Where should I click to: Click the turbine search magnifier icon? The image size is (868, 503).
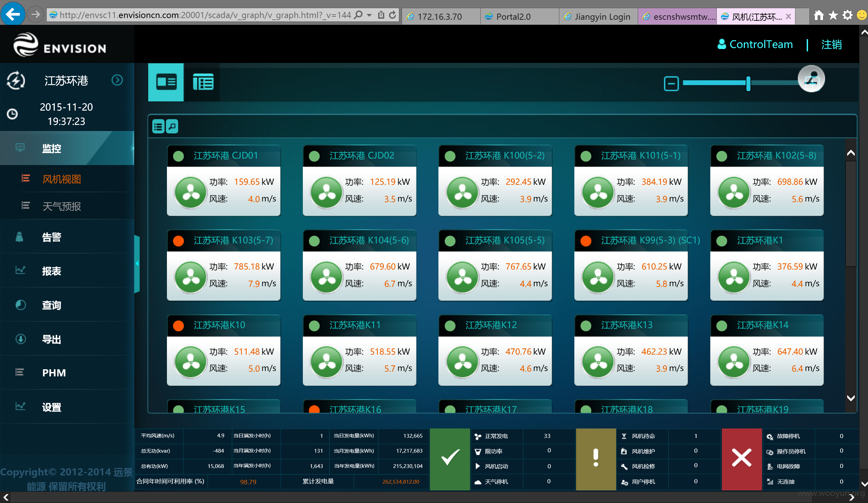pyautogui.click(x=172, y=127)
